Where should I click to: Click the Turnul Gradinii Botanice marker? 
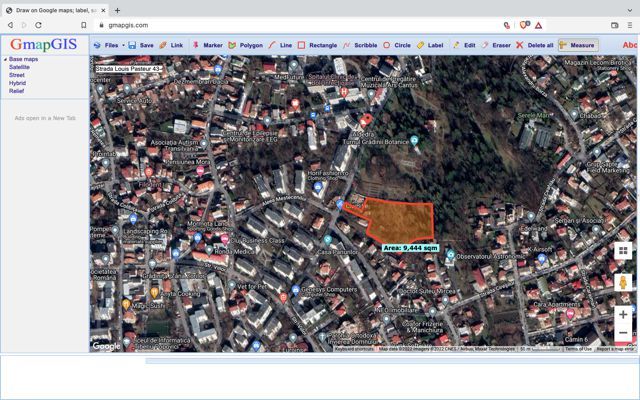click(x=414, y=140)
